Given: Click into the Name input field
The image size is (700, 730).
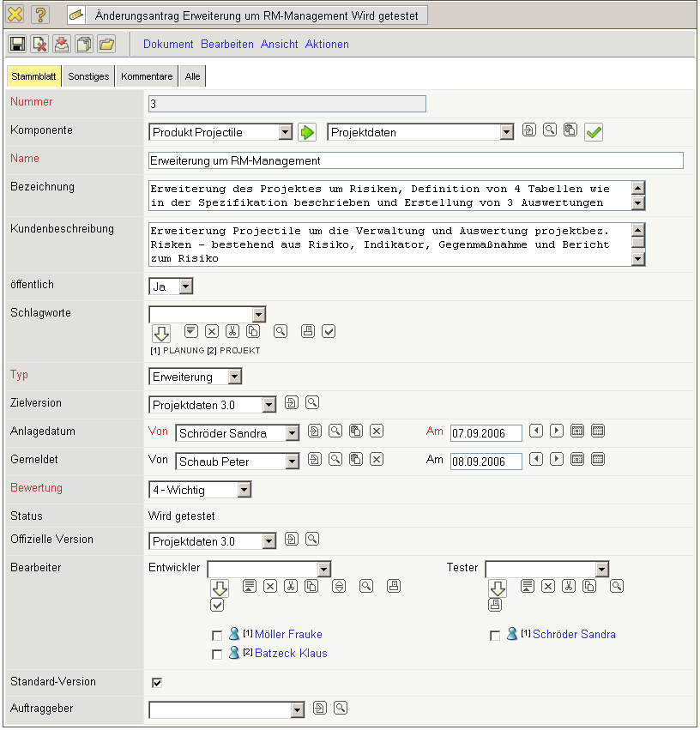Looking at the screenshot, I should [x=416, y=160].
